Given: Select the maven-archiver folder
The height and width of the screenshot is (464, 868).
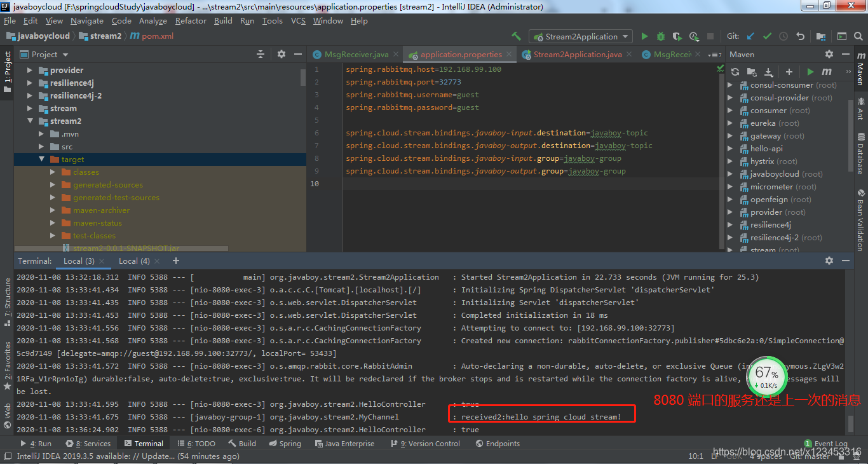Looking at the screenshot, I should [x=101, y=210].
